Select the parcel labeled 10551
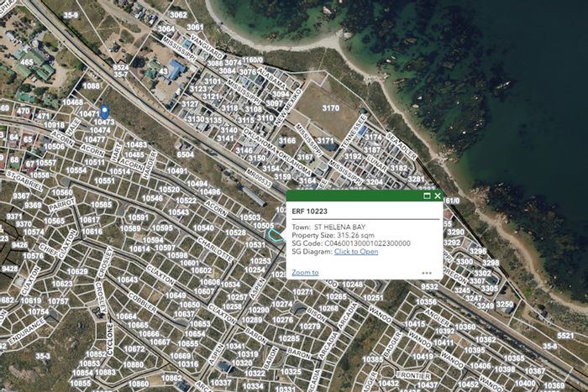Screen dimensions: 588x392 tap(104, 180)
